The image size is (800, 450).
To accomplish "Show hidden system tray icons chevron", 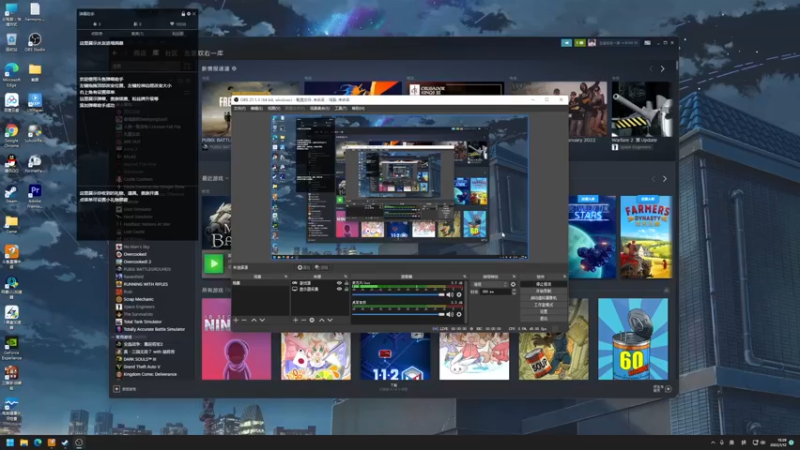I will pyautogui.click(x=713, y=442).
